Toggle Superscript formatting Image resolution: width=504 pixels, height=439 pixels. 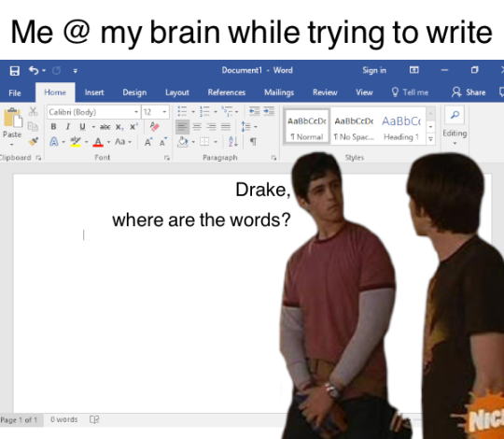[x=133, y=127]
